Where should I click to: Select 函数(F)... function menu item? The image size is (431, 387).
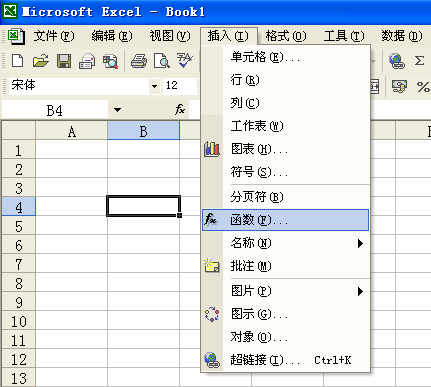285,220
